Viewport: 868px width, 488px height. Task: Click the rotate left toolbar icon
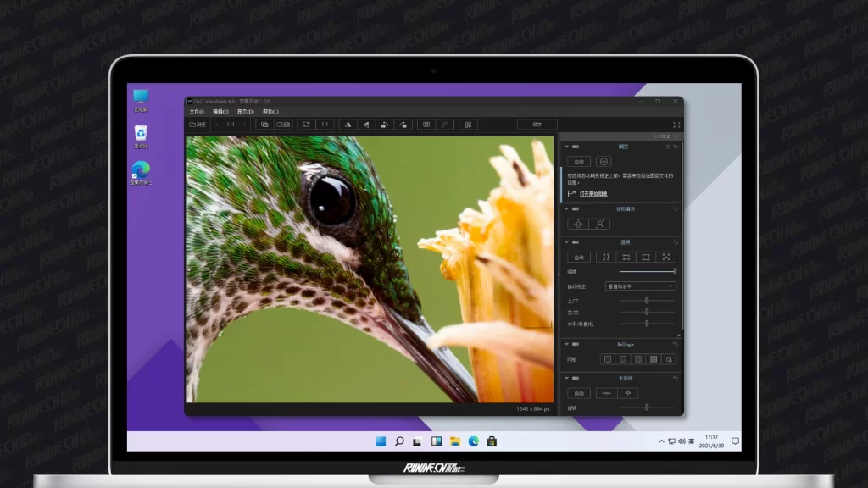(385, 125)
